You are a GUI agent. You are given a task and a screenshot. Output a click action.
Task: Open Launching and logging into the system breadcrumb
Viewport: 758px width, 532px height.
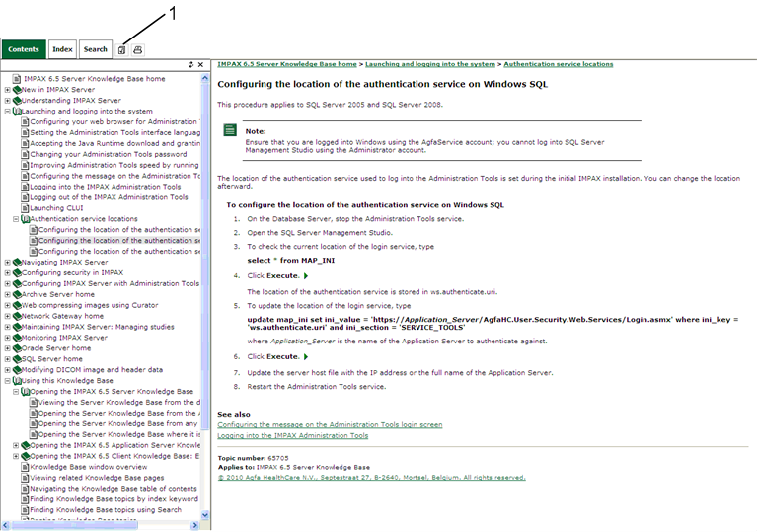430,64
